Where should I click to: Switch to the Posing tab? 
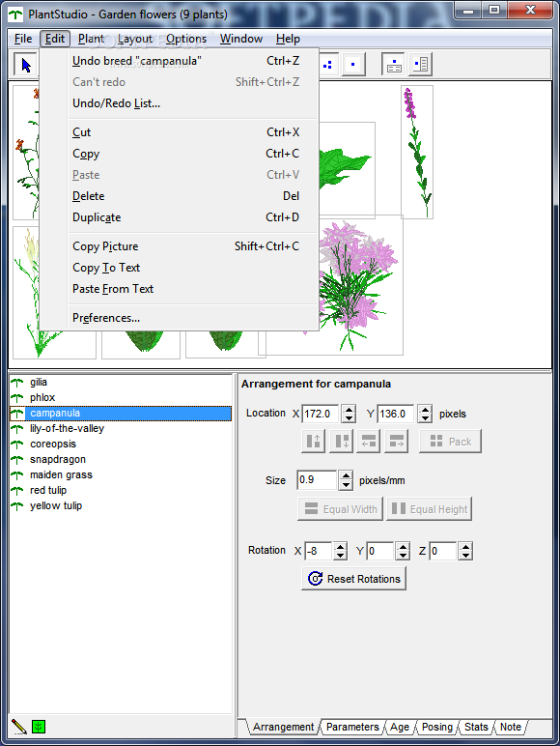click(x=436, y=727)
